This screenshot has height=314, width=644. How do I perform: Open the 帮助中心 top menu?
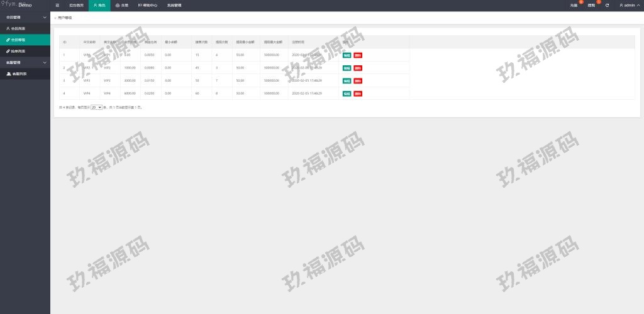click(148, 5)
